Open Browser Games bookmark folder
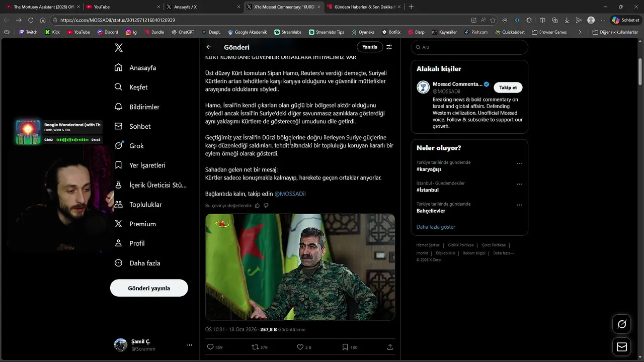The width and height of the screenshot is (644, 362). 549,32
